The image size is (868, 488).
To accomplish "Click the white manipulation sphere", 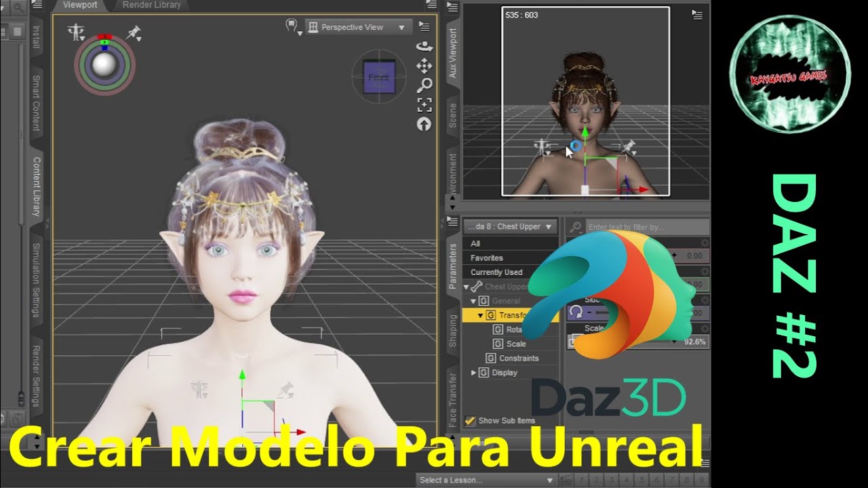I will [104, 65].
